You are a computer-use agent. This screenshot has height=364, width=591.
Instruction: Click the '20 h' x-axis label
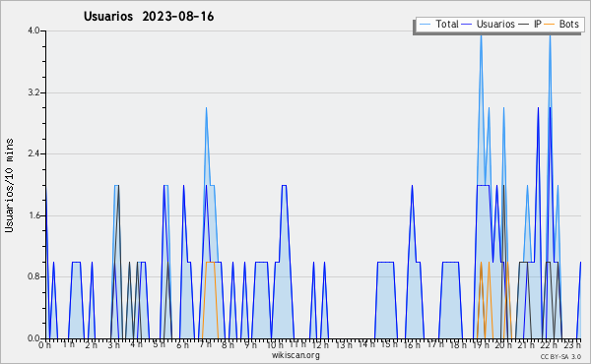[503, 345]
